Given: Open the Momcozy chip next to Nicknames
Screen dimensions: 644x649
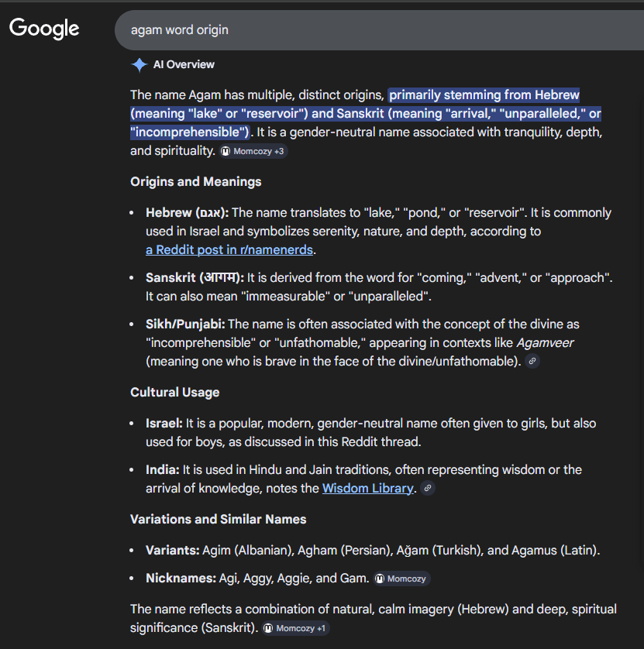Looking at the screenshot, I should [401, 579].
